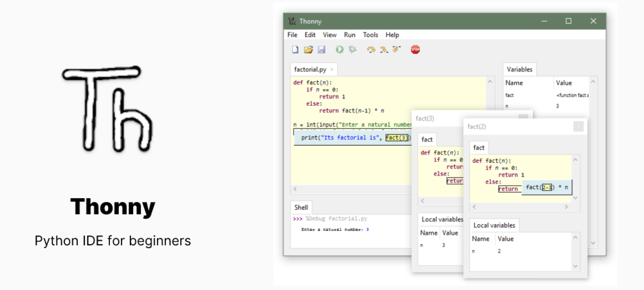Viewport: 644px width, 290px height.
Task: Close the fact(3) frame window
Action: [x=523, y=117]
